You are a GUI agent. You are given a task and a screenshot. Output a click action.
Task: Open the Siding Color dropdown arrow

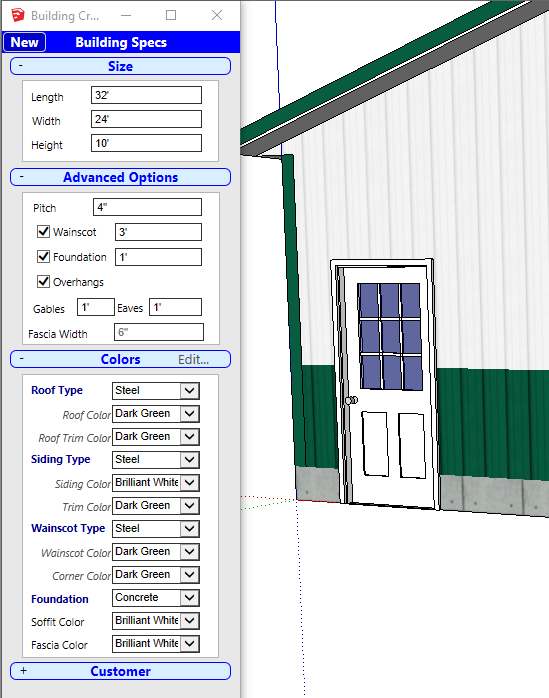pos(190,483)
